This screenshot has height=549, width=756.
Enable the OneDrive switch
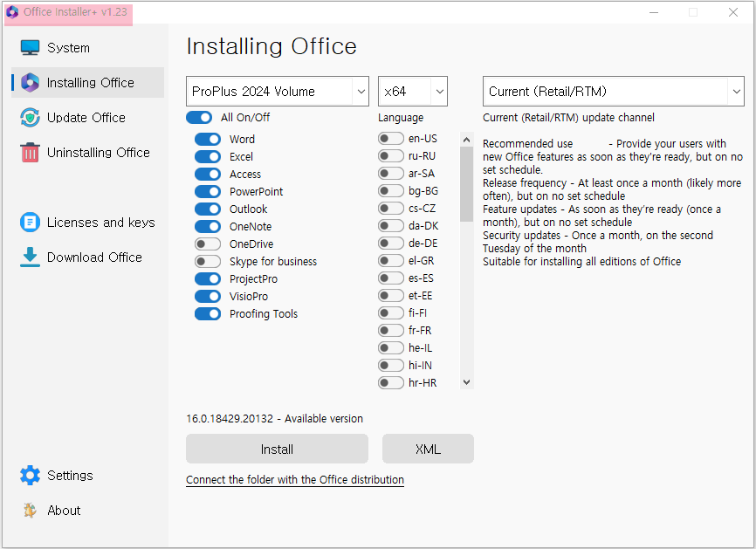208,244
